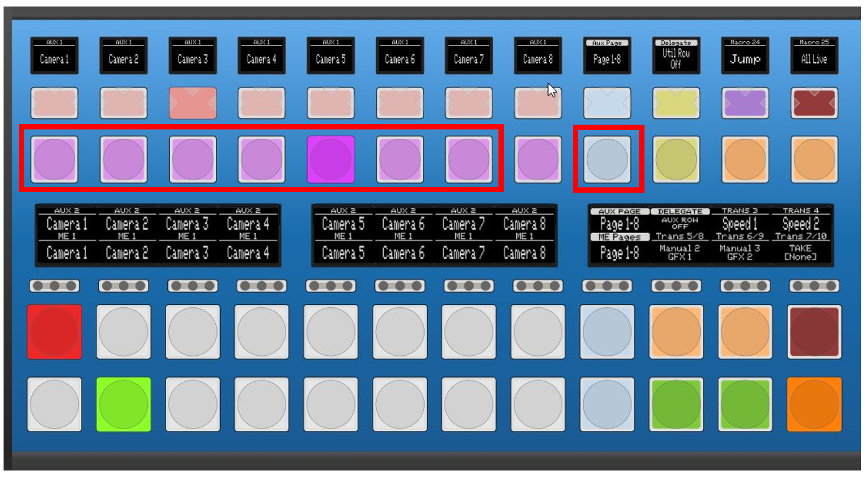Click the round orange button under Macro 24 Jump
The image size is (868, 477).
[745, 160]
